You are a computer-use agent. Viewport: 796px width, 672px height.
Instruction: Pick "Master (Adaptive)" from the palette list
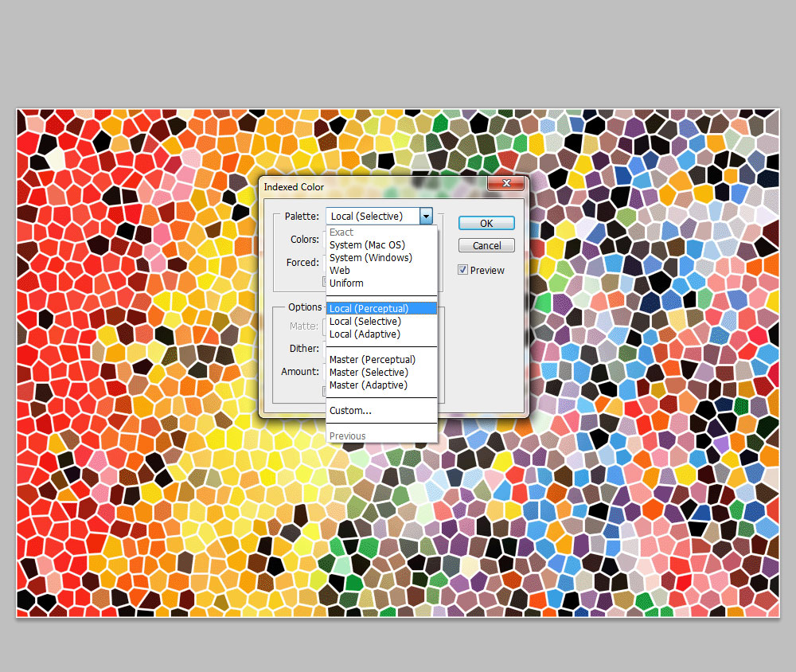366,385
